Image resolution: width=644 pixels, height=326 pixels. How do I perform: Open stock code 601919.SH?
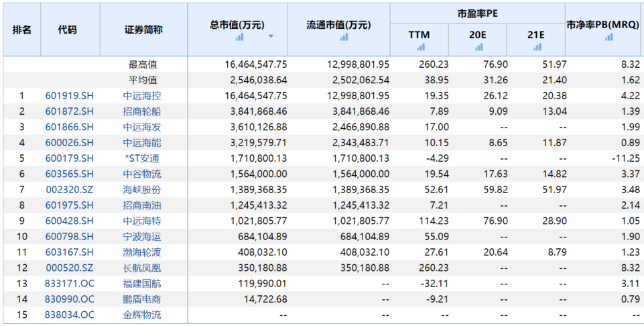click(x=70, y=96)
